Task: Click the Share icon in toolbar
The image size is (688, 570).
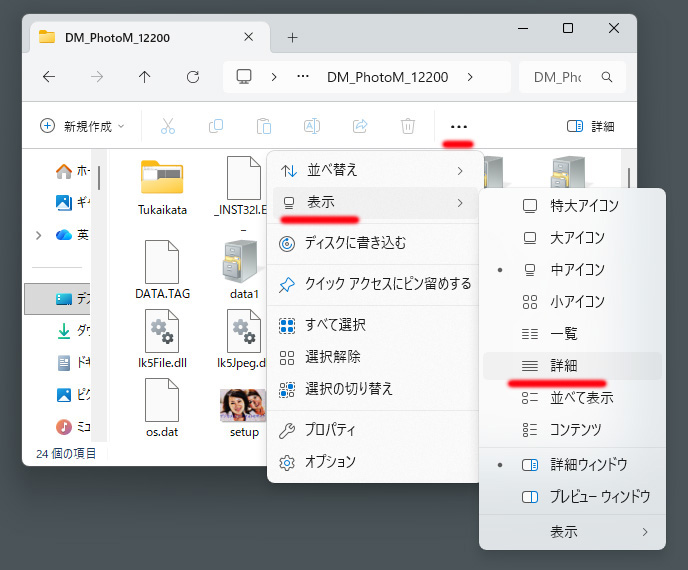Action: pyautogui.click(x=360, y=126)
